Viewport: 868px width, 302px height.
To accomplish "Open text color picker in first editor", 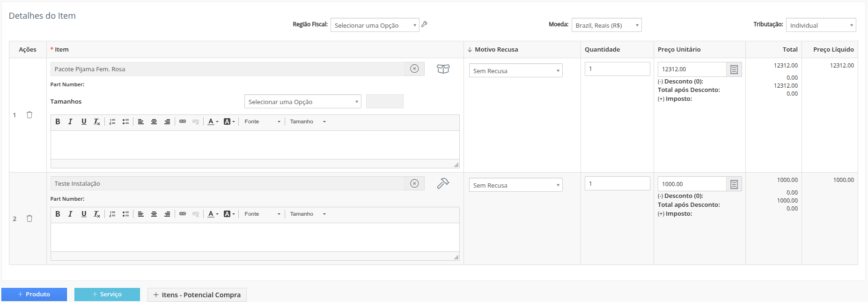I will 213,121.
